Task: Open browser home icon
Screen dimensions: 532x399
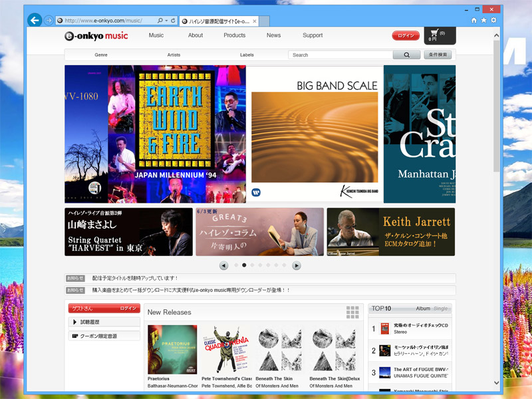Action: [474, 21]
